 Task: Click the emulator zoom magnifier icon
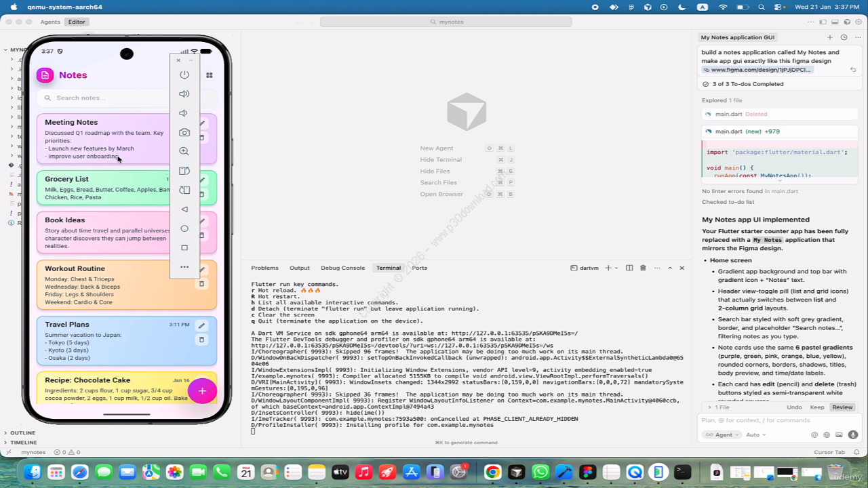tap(184, 151)
